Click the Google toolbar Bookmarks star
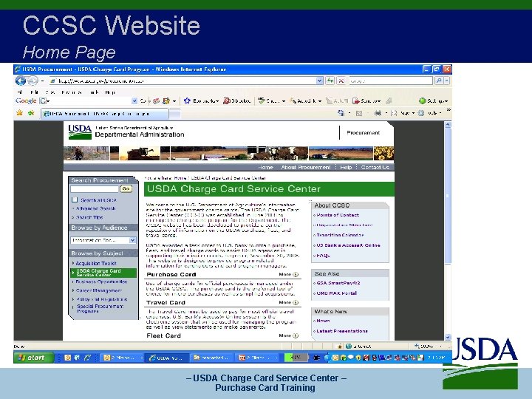The height and width of the screenshot is (399, 532). [x=187, y=100]
